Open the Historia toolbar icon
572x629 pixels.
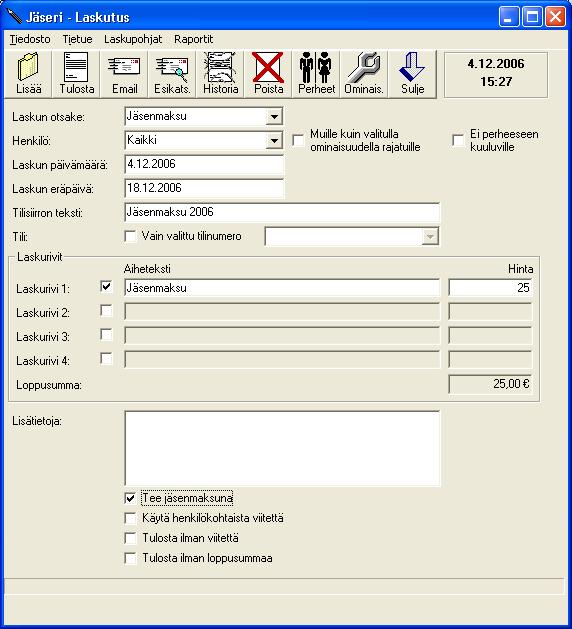pyautogui.click(x=220, y=74)
